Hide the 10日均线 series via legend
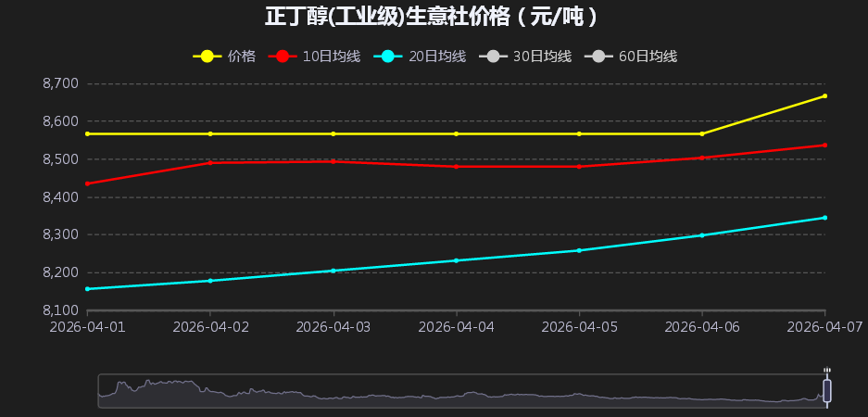Viewport: 868px width, 417px height. pyautogui.click(x=313, y=57)
